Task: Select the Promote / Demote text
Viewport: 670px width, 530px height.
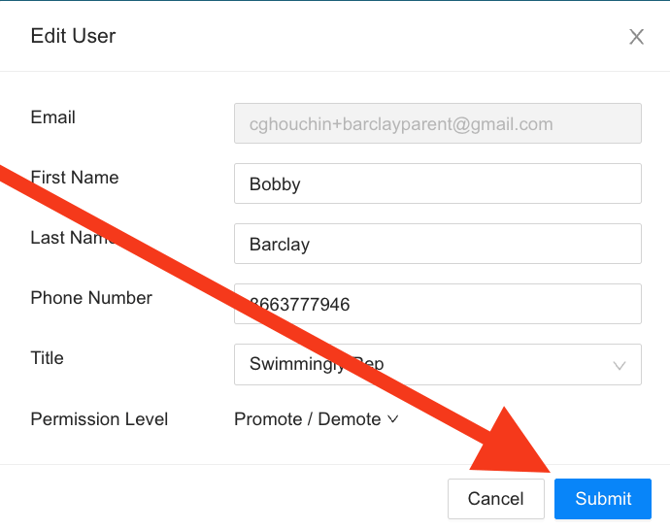Action: tap(307, 419)
